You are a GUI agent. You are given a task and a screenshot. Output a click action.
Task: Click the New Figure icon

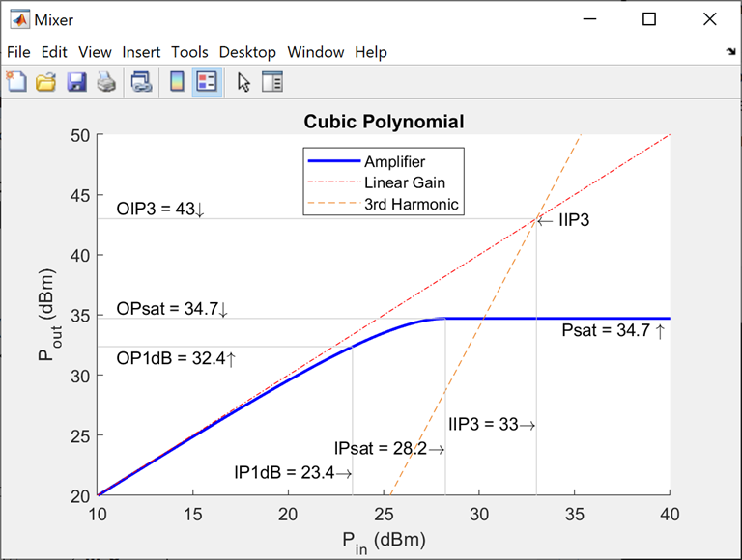[17, 82]
